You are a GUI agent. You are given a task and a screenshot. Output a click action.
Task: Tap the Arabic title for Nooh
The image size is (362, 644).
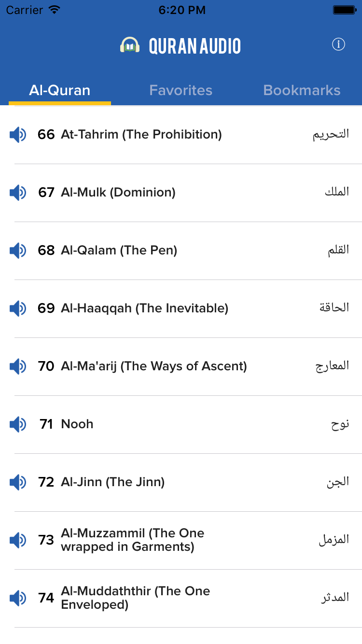click(340, 424)
